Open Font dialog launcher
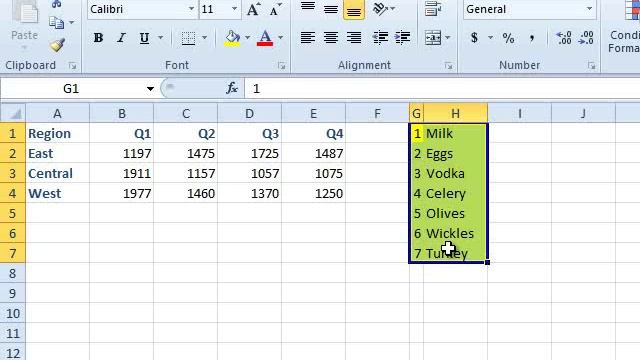This screenshot has height=360, width=640. (281, 65)
